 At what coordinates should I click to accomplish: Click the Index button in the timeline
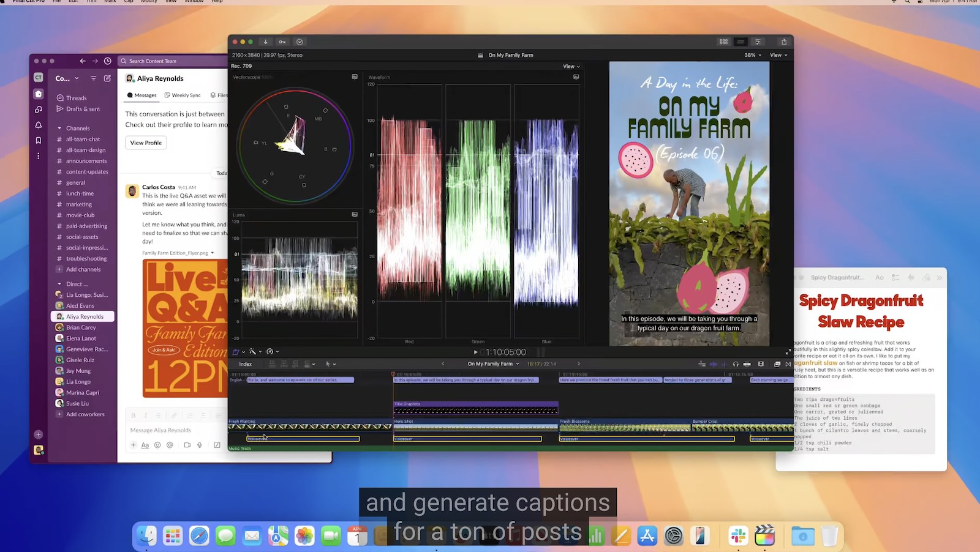246,364
